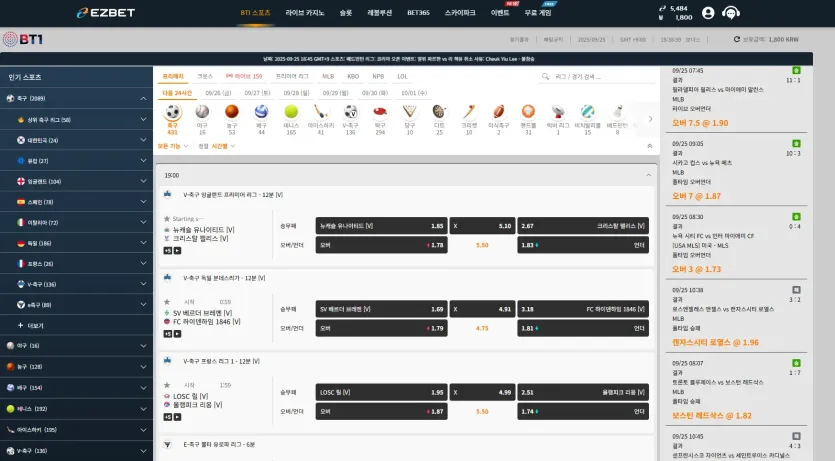Viewport: 835px width, 461px height.
Task: Bet on draw X at 4.91
Action: tap(482, 309)
